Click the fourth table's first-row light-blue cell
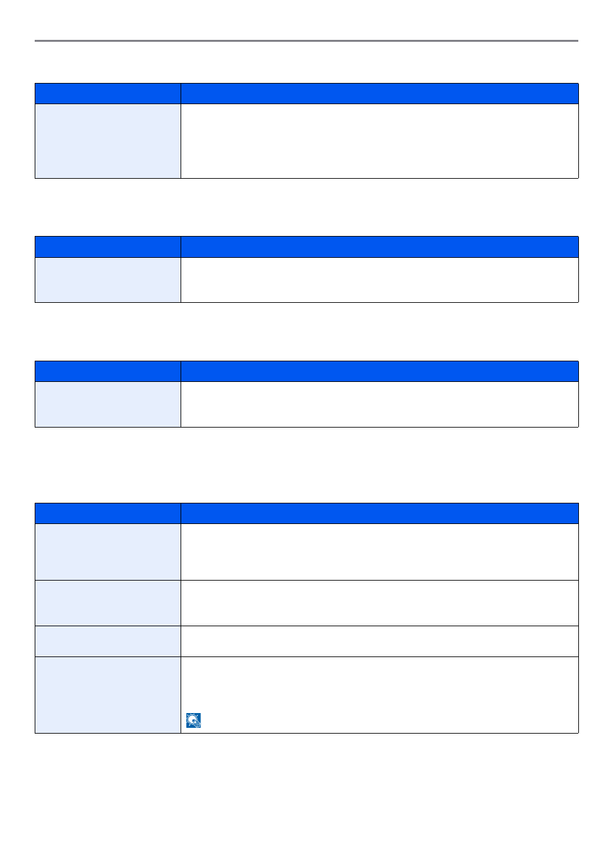Viewport: 613px width, 868px height. [108, 552]
